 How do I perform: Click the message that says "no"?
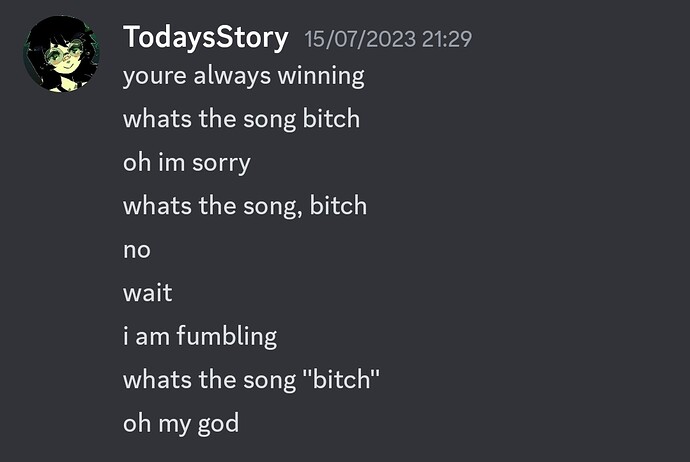137,250
